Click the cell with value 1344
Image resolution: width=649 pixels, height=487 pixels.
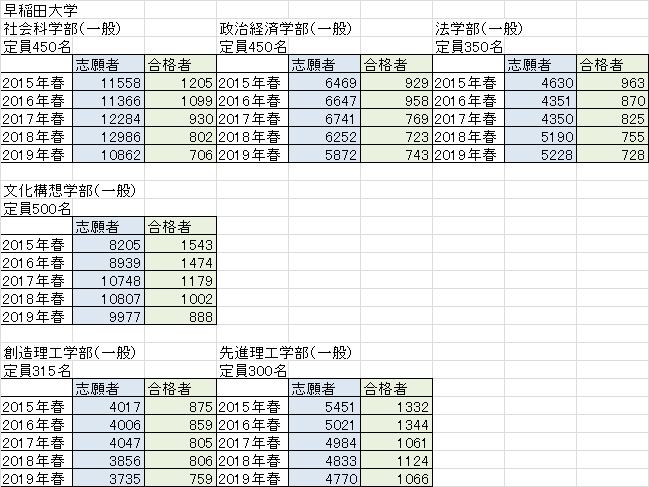(x=397, y=425)
